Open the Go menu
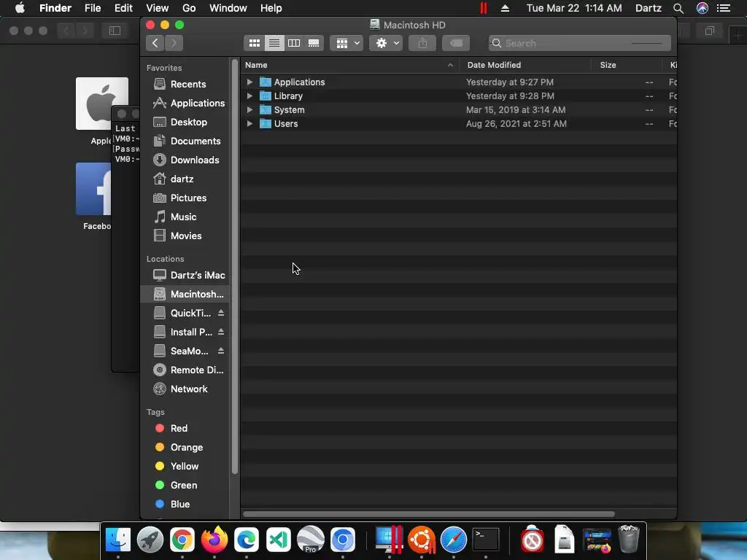 tap(189, 8)
